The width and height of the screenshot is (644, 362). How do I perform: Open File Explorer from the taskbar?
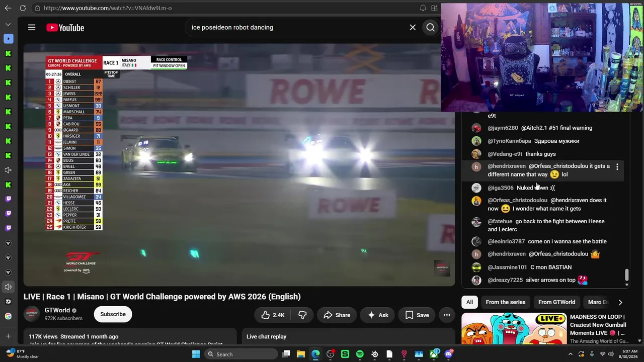[301, 354]
